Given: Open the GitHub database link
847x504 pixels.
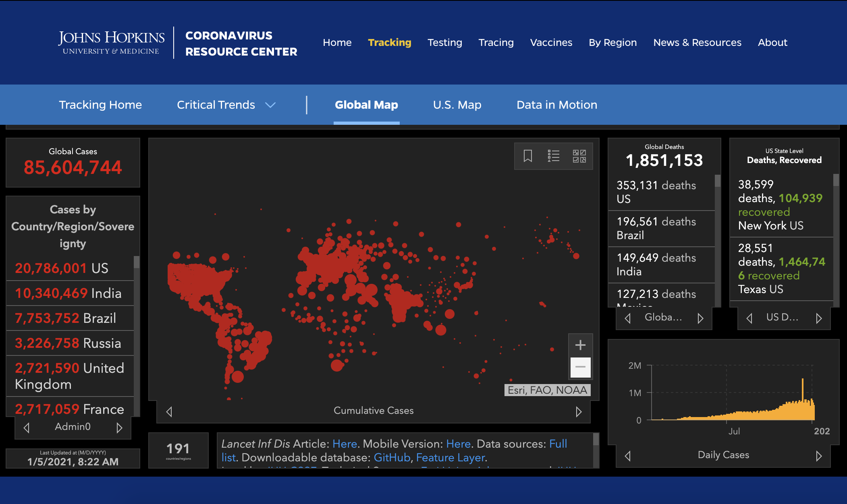Looking at the screenshot, I should [392, 458].
